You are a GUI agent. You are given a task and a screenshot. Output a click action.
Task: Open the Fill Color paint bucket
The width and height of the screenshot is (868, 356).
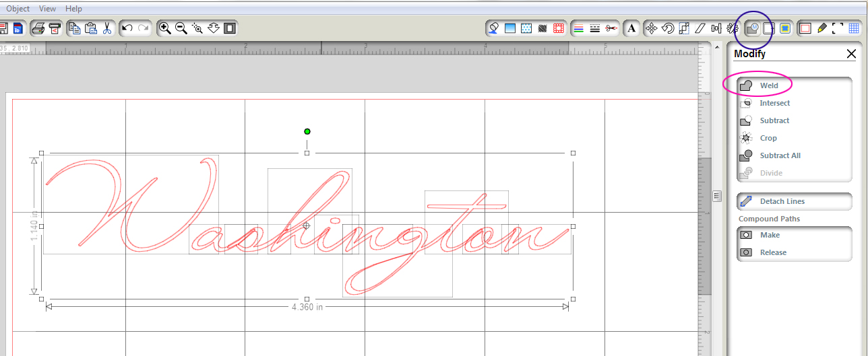coord(494,28)
